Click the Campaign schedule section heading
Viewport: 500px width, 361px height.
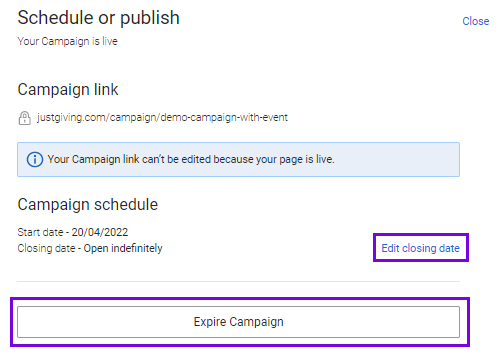(x=88, y=204)
